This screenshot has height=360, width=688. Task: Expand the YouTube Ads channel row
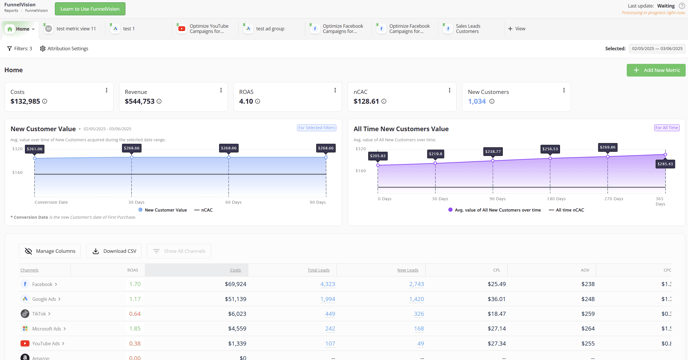(63, 344)
